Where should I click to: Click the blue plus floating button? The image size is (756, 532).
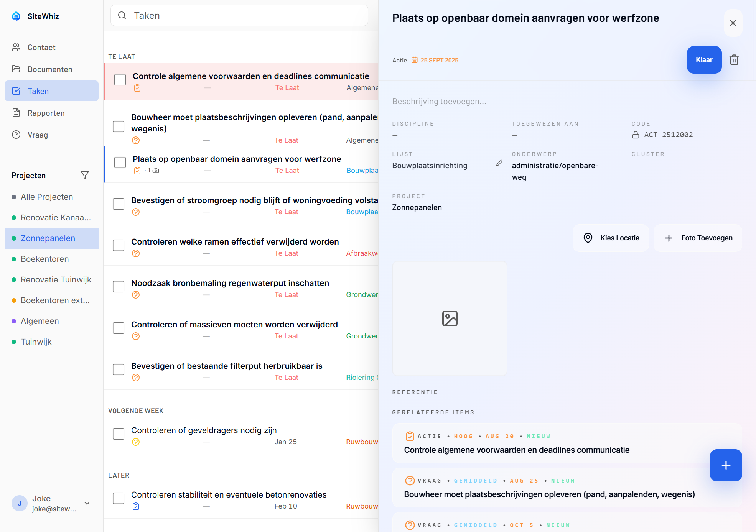[x=725, y=465]
